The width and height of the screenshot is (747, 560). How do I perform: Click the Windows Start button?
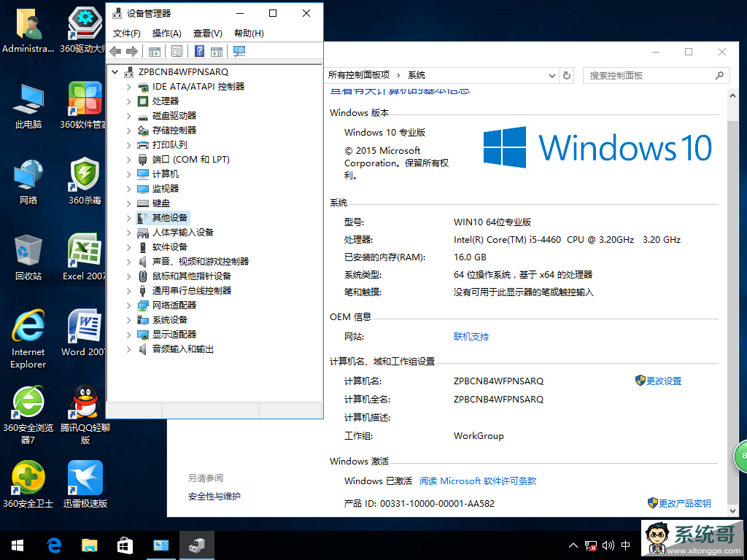click(18, 545)
